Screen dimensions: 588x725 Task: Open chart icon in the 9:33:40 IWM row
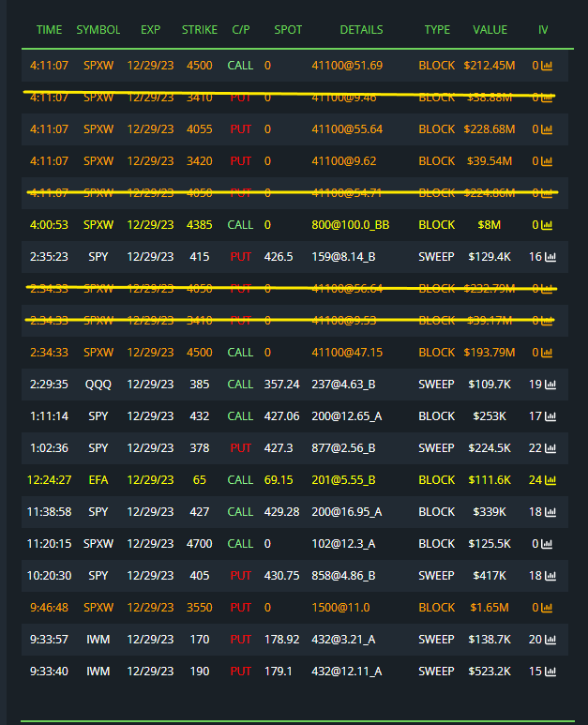550,672
